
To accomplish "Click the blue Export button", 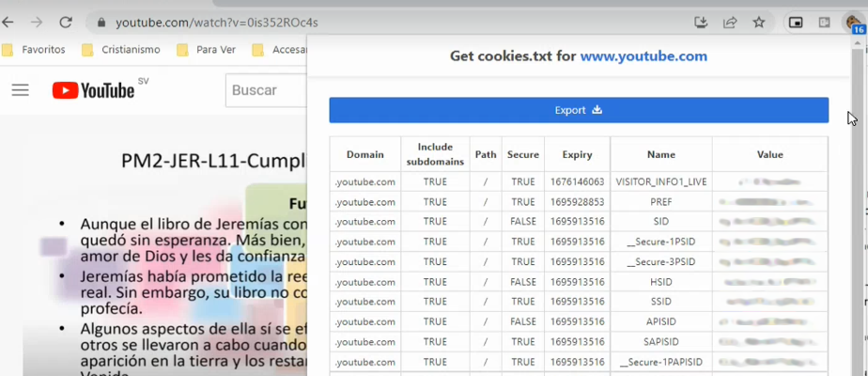I will pos(579,110).
